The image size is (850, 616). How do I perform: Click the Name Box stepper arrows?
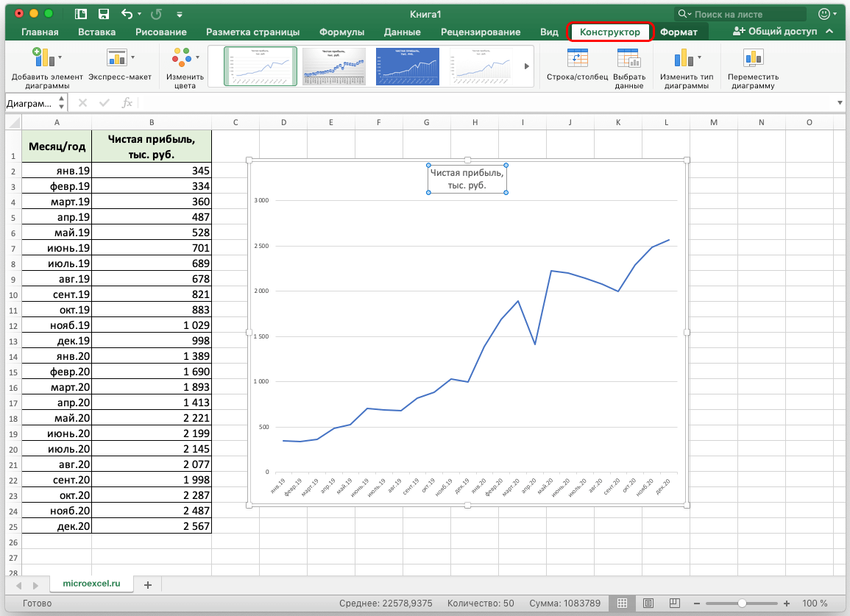point(61,102)
